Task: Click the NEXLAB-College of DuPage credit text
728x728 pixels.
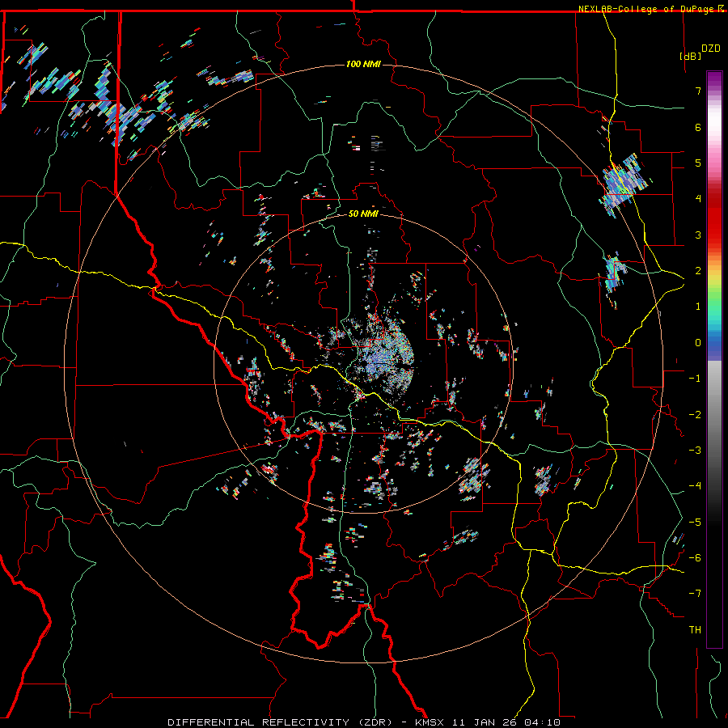Action: [x=647, y=9]
